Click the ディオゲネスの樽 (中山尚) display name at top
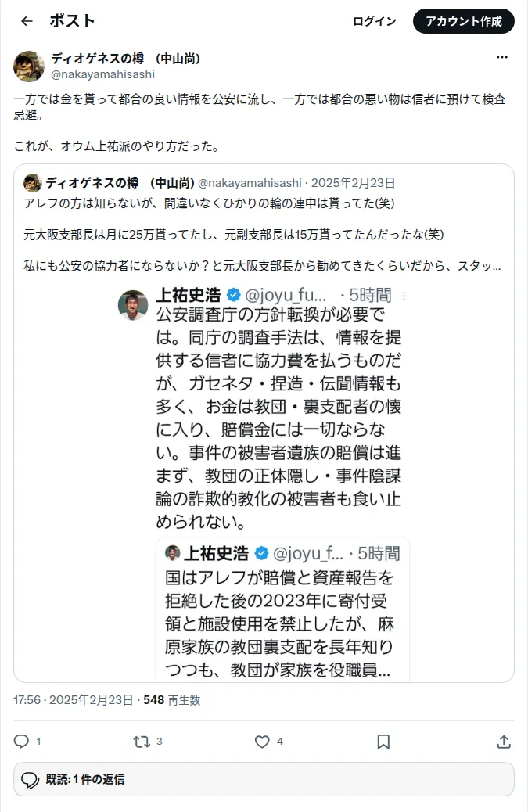 pos(125,59)
